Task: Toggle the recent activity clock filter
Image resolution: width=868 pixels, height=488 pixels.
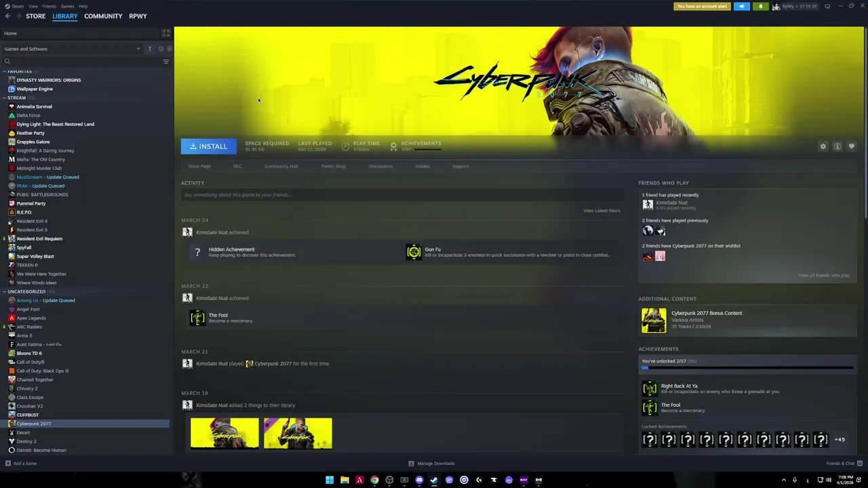Action: click(160, 49)
